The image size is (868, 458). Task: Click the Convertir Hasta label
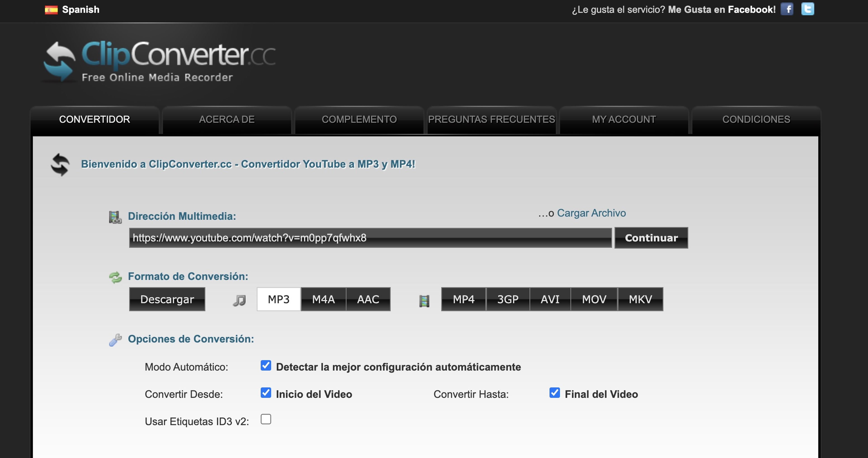point(471,394)
